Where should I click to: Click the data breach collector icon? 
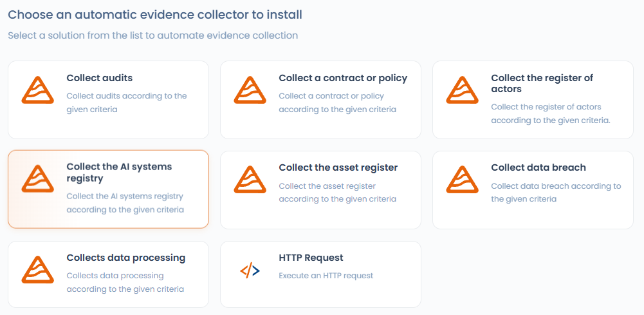point(462,180)
